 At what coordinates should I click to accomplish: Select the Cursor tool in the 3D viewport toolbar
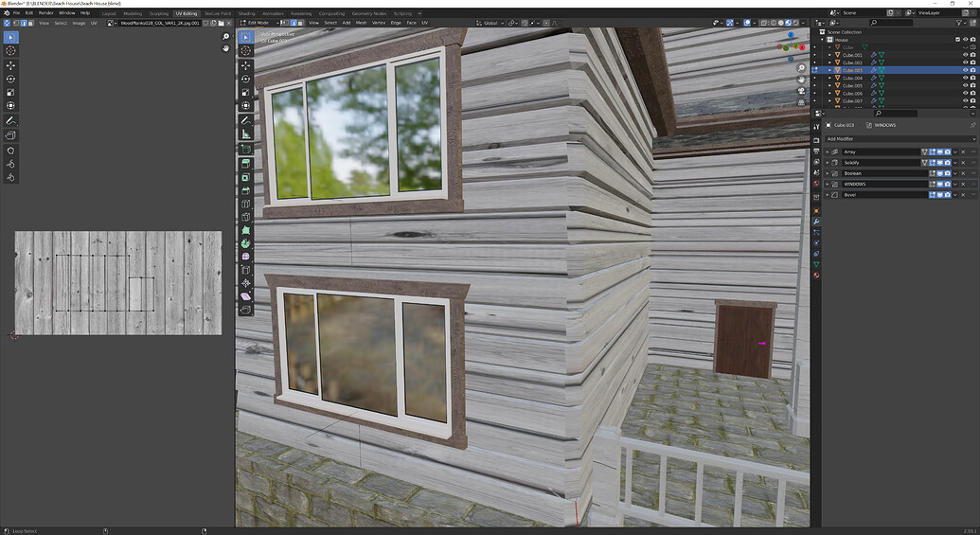point(245,50)
